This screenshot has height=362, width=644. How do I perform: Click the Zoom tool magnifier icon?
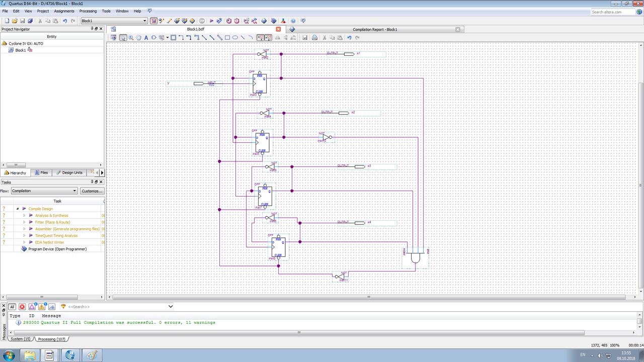(x=131, y=38)
